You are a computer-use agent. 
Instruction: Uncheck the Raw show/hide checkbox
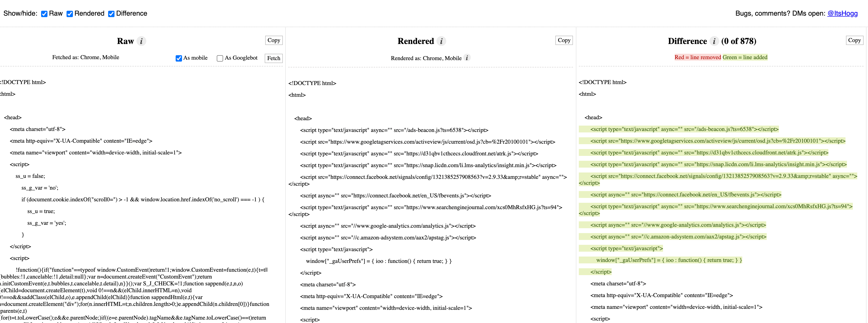44,14
